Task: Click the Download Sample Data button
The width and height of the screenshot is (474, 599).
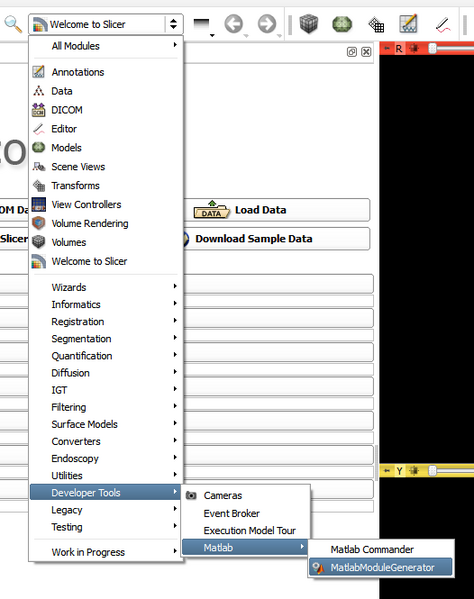Action: [277, 239]
